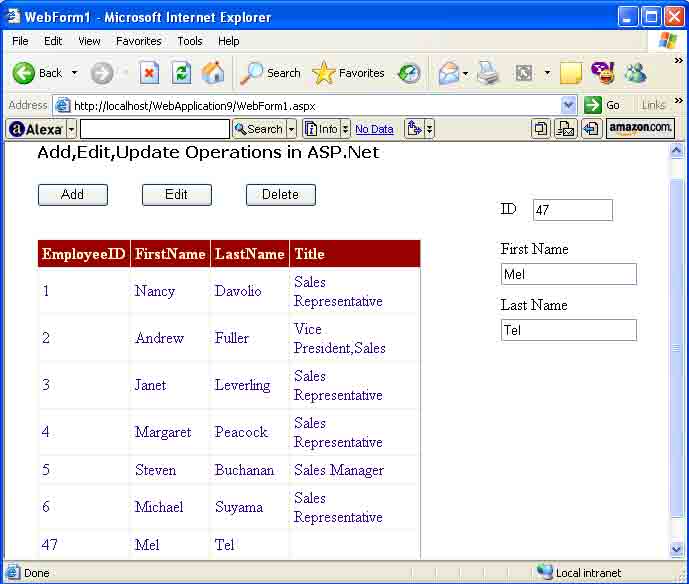Click the Alexa Info icon button

tap(321, 129)
